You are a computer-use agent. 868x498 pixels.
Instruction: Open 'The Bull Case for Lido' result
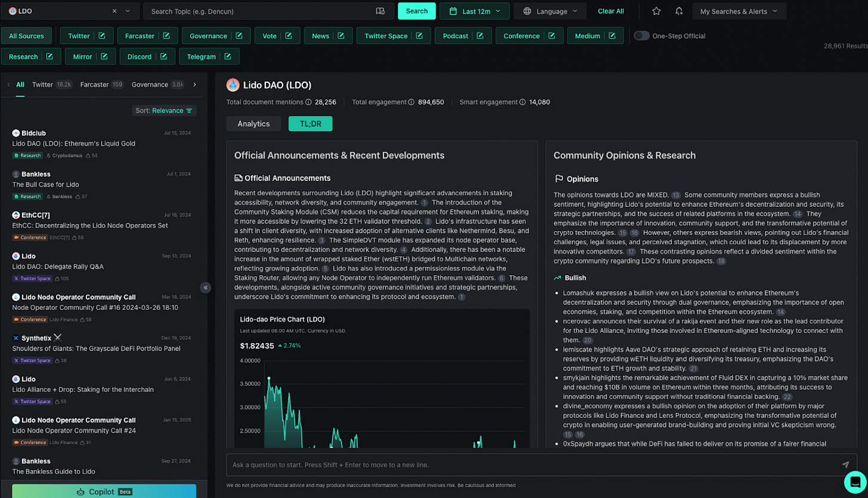[46, 185]
